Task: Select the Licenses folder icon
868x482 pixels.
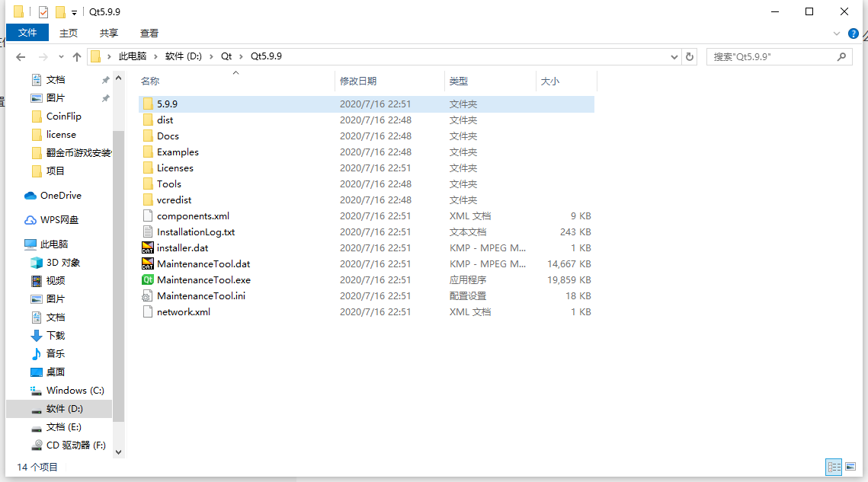Action: 148,168
